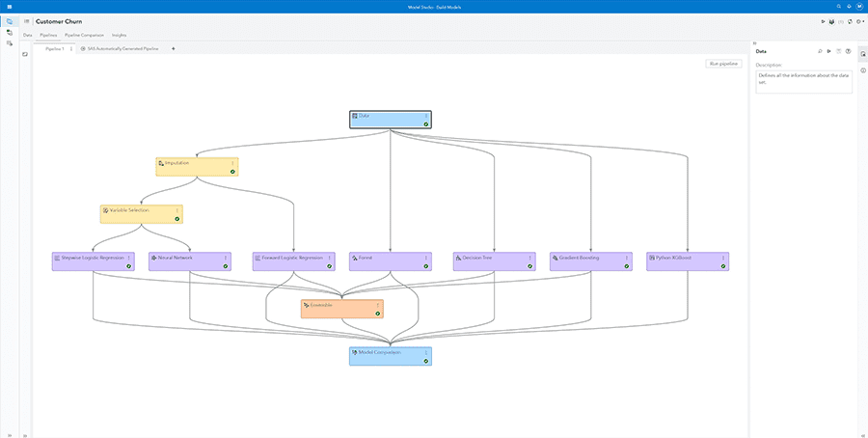Click the Data node success status icon

(426, 124)
